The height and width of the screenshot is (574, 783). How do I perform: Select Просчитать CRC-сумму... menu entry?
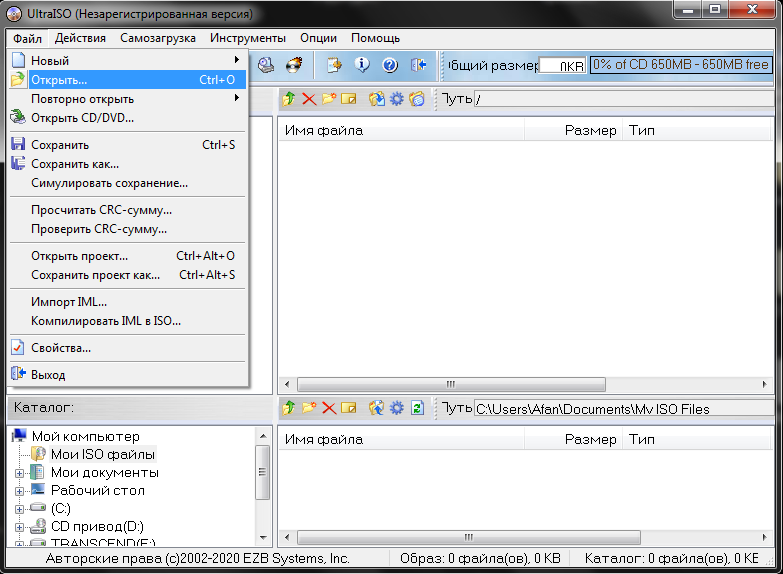click(127, 210)
